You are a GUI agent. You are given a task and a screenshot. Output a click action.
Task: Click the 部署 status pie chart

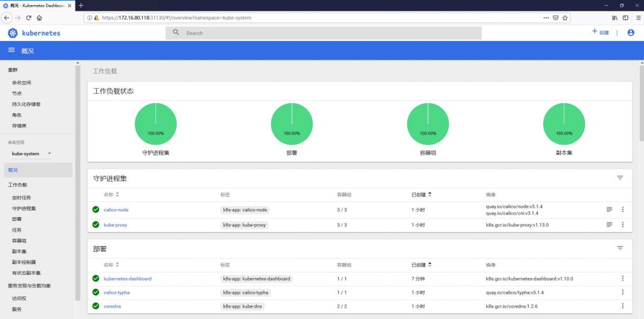[292, 124]
